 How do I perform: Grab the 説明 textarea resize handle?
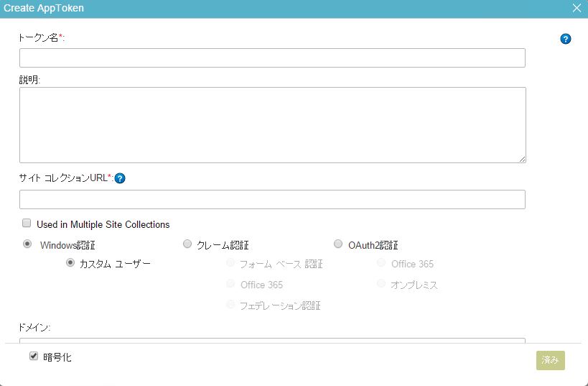[x=523, y=159]
